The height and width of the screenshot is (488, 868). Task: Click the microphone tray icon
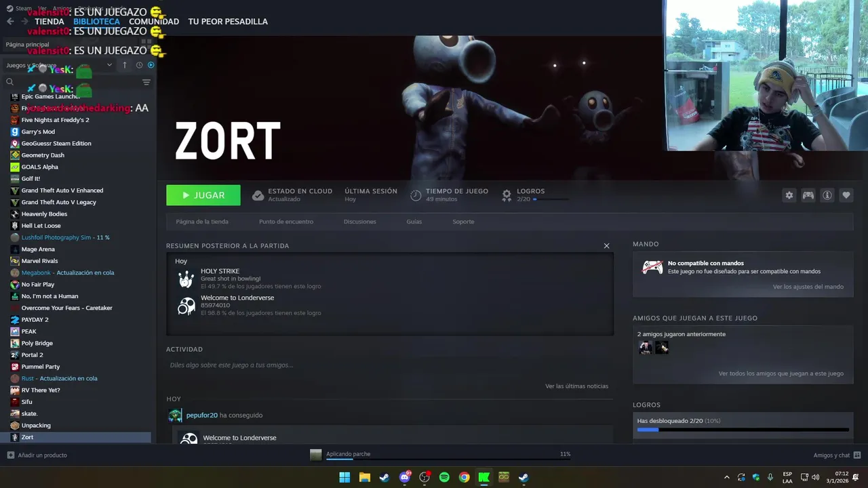pos(770,477)
